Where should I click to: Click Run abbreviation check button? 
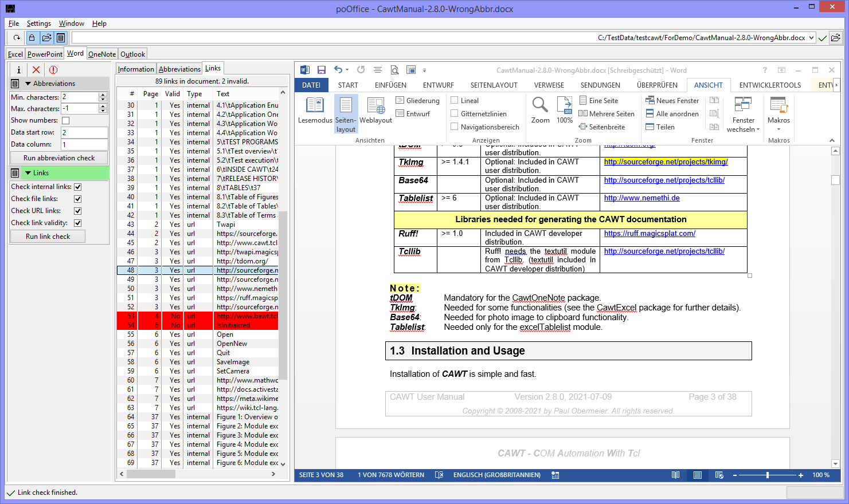click(x=59, y=158)
